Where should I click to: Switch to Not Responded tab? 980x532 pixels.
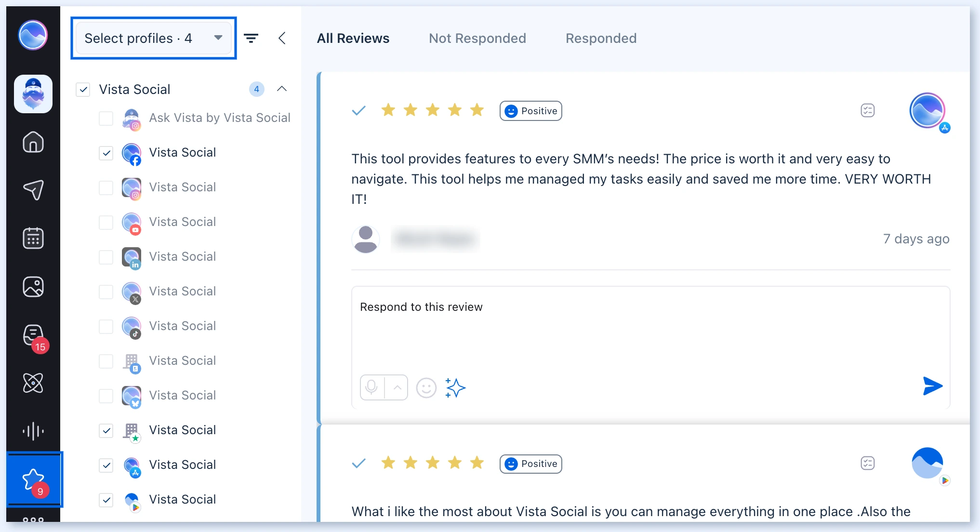click(x=477, y=38)
